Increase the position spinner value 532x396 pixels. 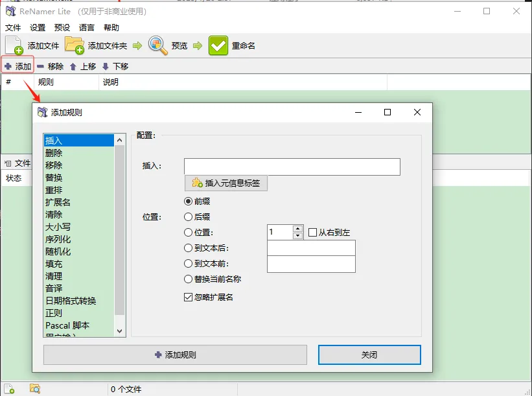click(297, 228)
